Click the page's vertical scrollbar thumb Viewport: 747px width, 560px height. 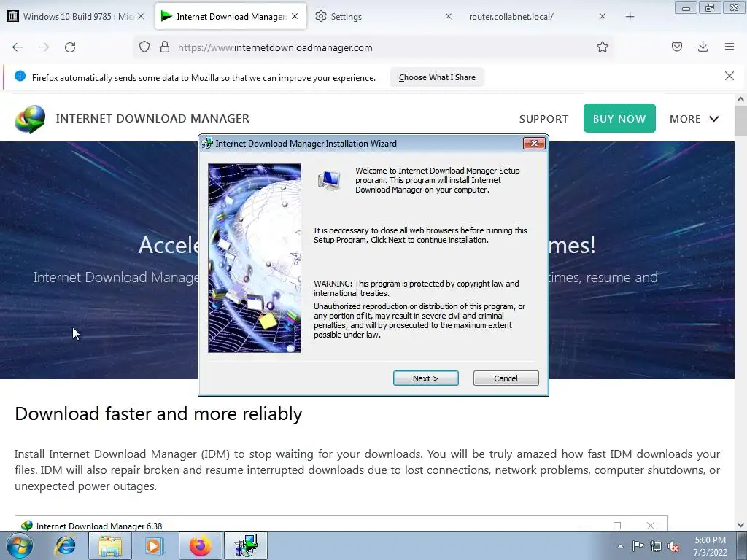click(740, 120)
